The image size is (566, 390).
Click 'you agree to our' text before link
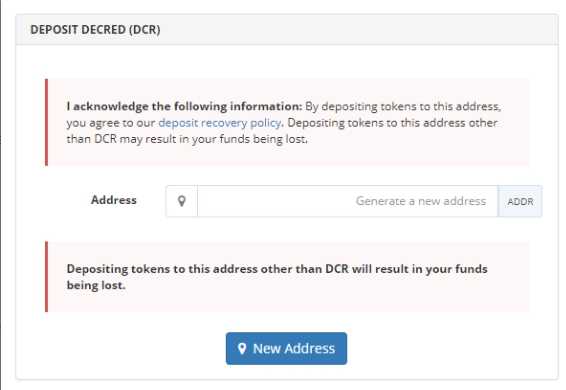pyautogui.click(x=111, y=123)
